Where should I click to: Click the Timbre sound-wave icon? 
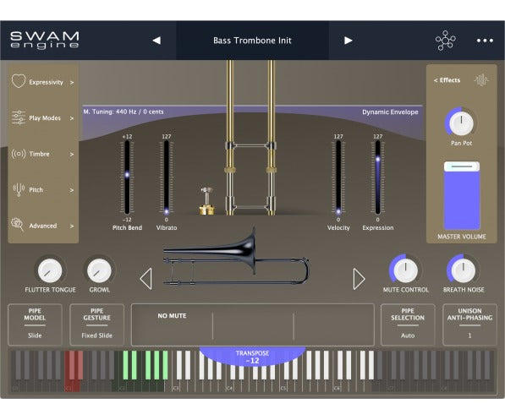tap(19, 154)
